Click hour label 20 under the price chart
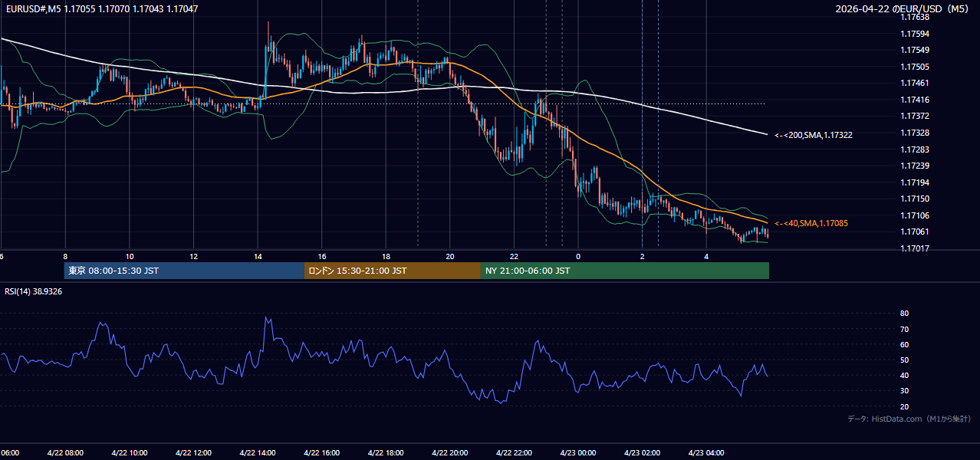This screenshot has width=980, height=460. [x=450, y=257]
